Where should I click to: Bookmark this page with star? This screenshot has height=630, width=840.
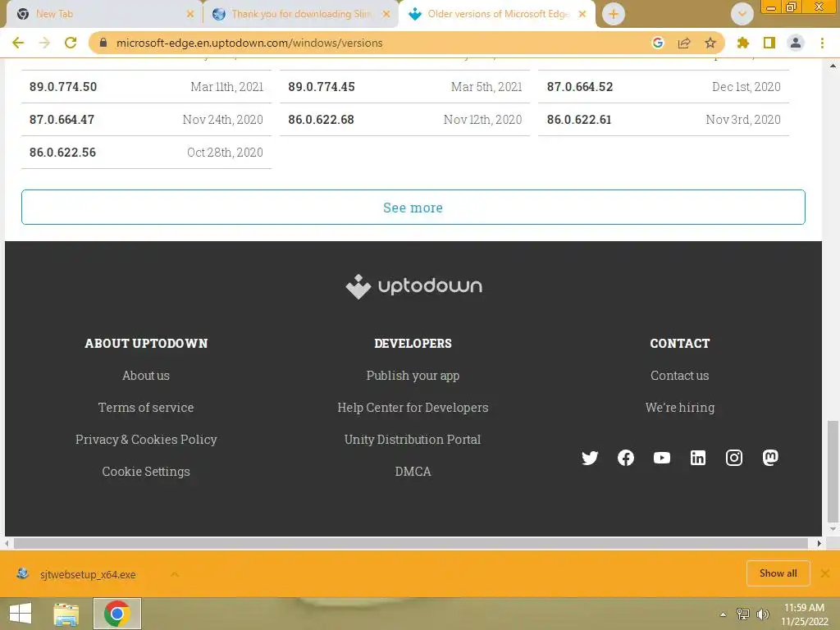710,43
